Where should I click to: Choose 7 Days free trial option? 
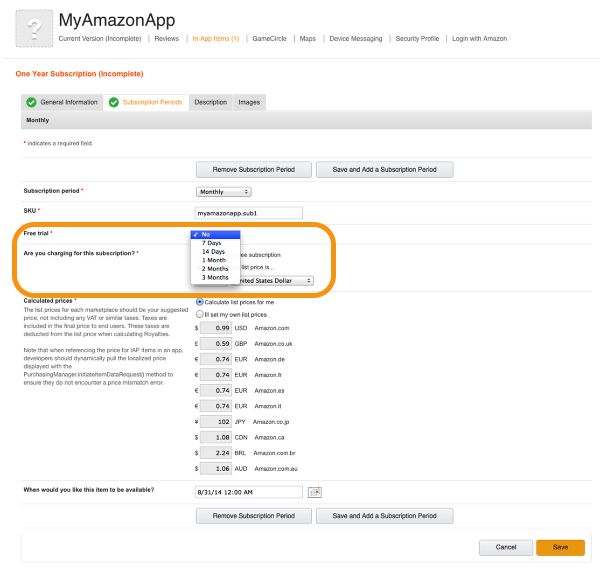click(215, 243)
